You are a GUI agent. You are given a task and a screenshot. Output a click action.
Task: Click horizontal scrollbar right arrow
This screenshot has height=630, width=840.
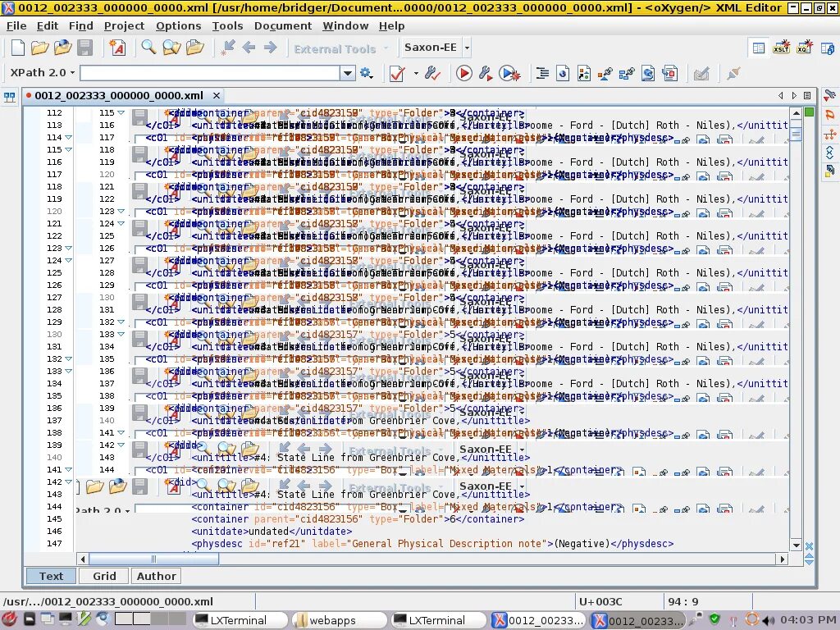pyautogui.click(x=782, y=559)
